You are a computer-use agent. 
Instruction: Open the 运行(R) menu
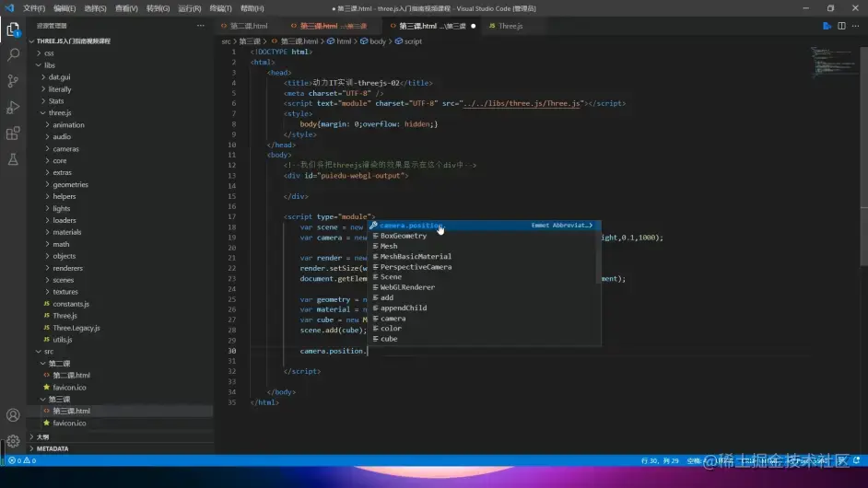pyautogui.click(x=189, y=8)
